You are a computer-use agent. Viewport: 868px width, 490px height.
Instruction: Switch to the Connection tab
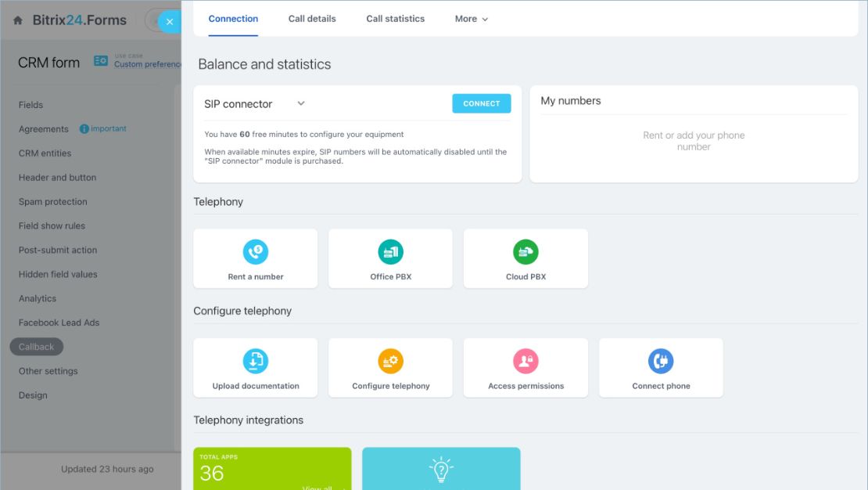click(x=233, y=19)
